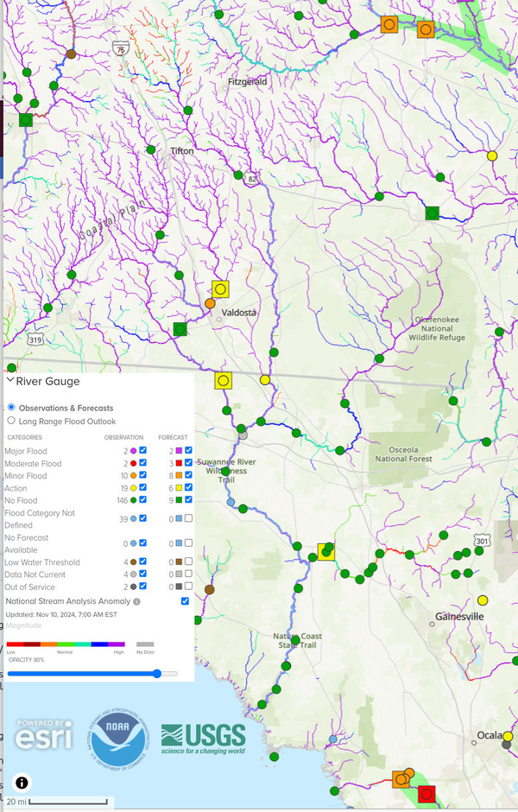
Task: Select Observations & Forecasts radio button
Action: 11,407
